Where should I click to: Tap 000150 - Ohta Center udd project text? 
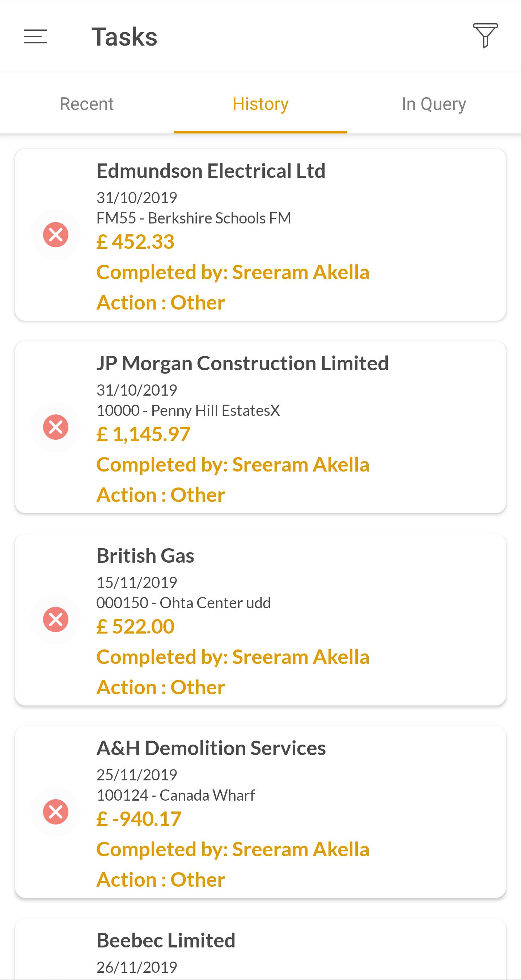183,603
